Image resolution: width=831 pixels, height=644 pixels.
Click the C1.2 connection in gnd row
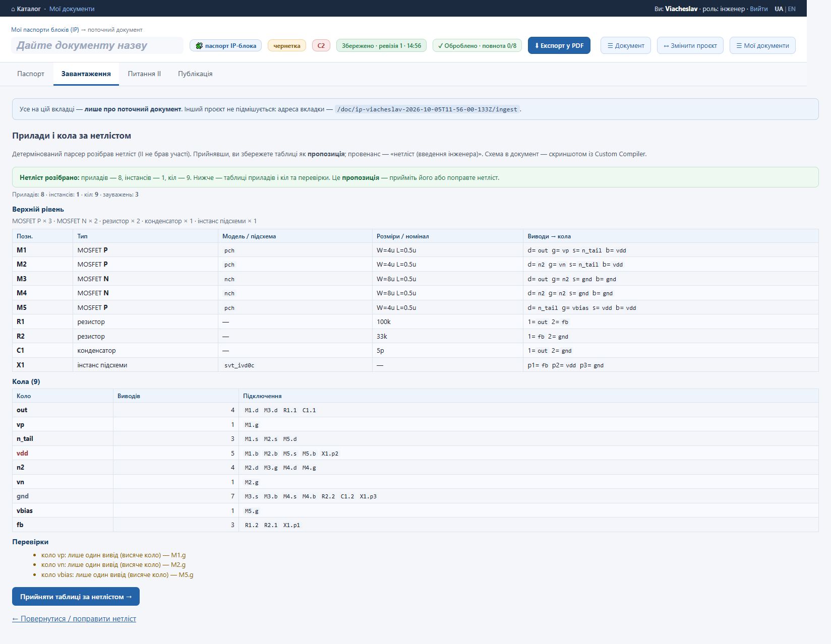(347, 496)
